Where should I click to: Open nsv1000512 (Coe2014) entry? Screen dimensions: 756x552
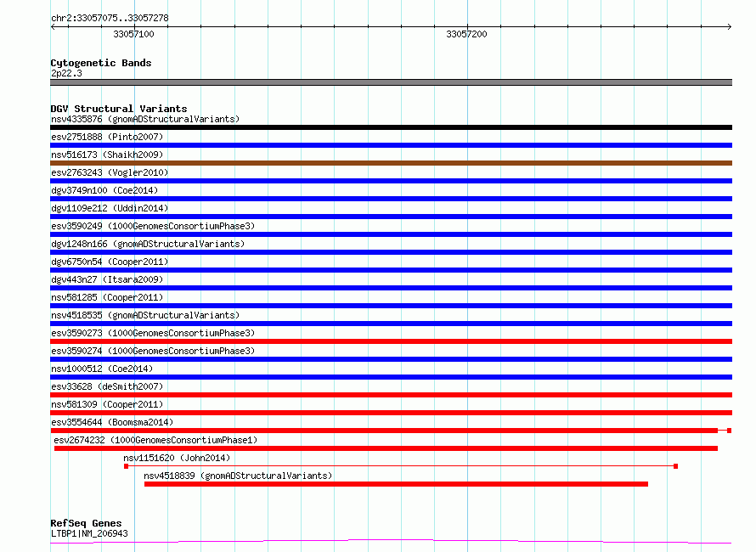tap(102, 369)
